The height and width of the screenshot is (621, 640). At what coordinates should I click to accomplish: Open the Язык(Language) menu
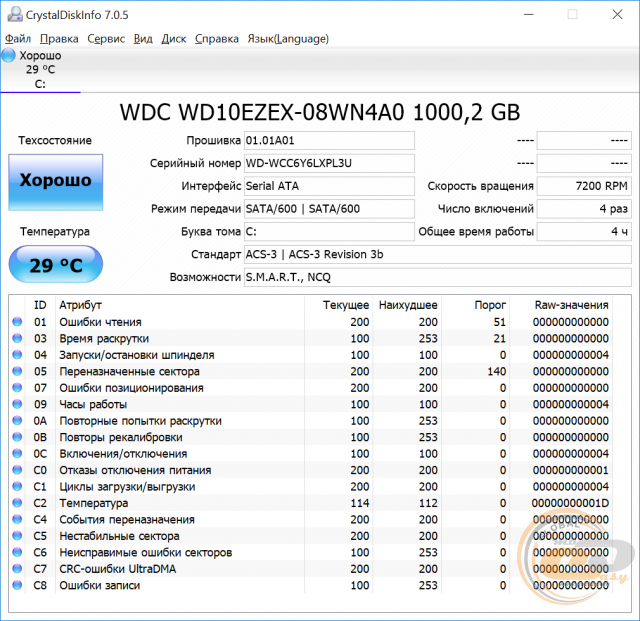[x=288, y=39]
